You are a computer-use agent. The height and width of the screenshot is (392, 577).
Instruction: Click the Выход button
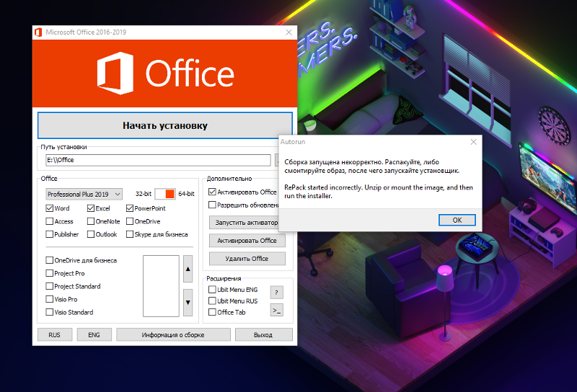click(x=263, y=335)
